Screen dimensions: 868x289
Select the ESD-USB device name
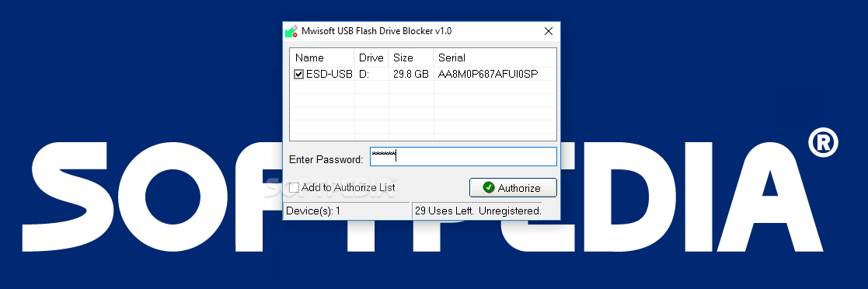click(329, 74)
